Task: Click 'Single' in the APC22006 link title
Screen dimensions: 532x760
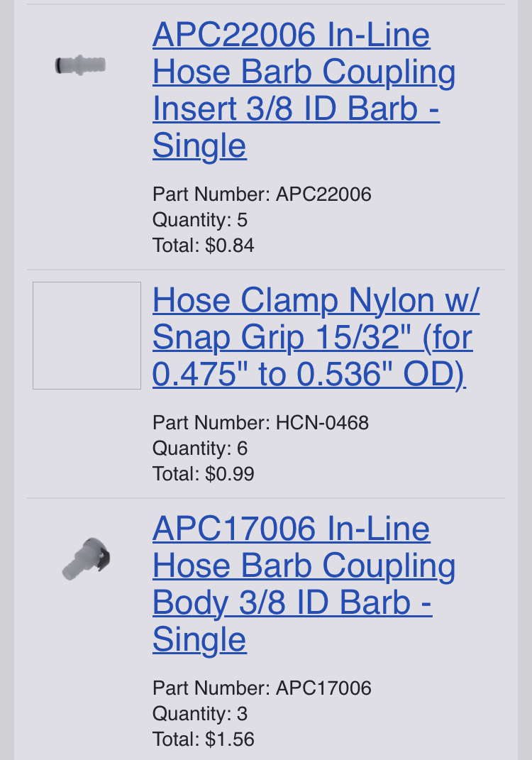Action: coord(199,145)
